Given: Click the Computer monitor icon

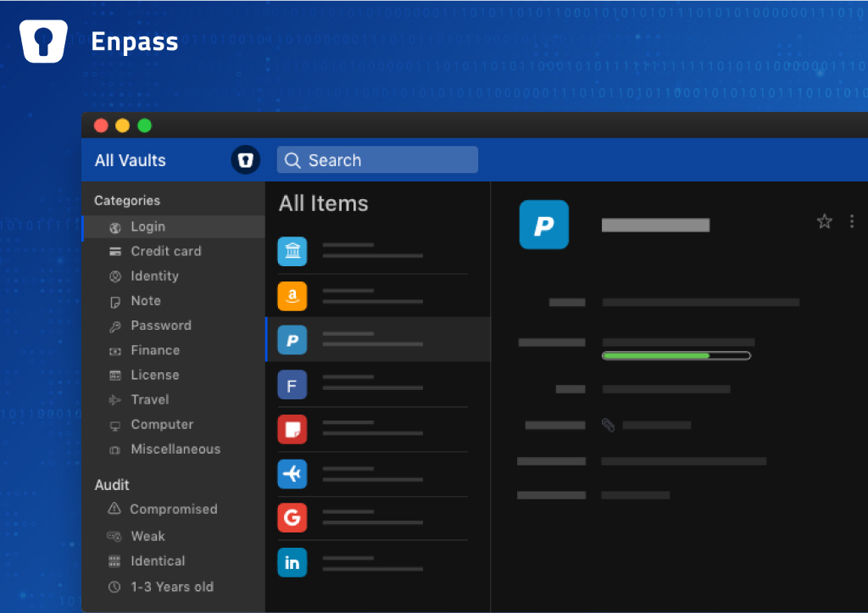Looking at the screenshot, I should coord(115,426).
